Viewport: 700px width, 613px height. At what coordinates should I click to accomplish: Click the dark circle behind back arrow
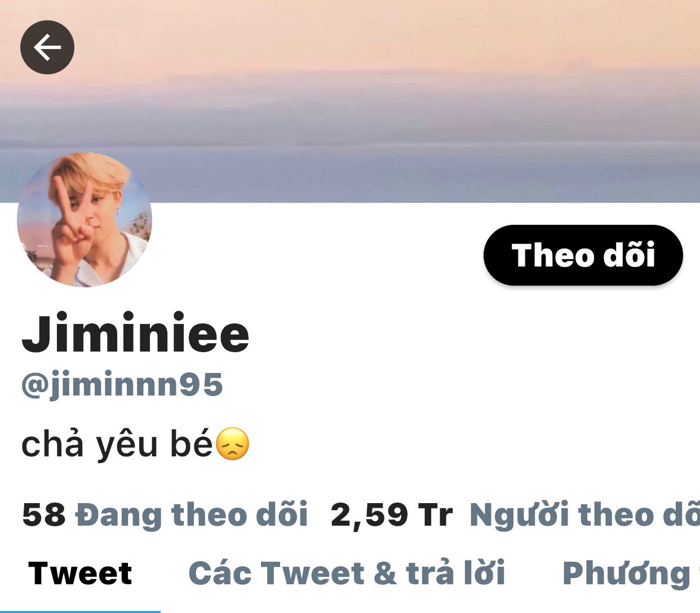pyautogui.click(x=47, y=47)
